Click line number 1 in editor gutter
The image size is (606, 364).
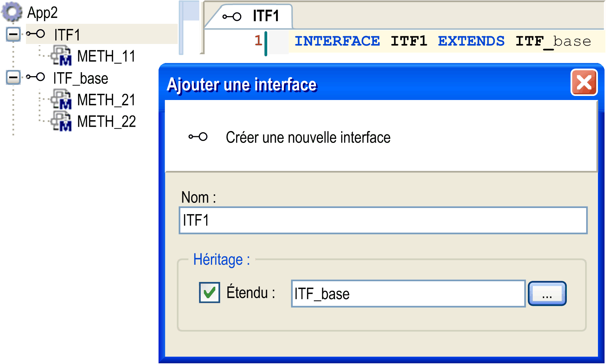(x=258, y=40)
